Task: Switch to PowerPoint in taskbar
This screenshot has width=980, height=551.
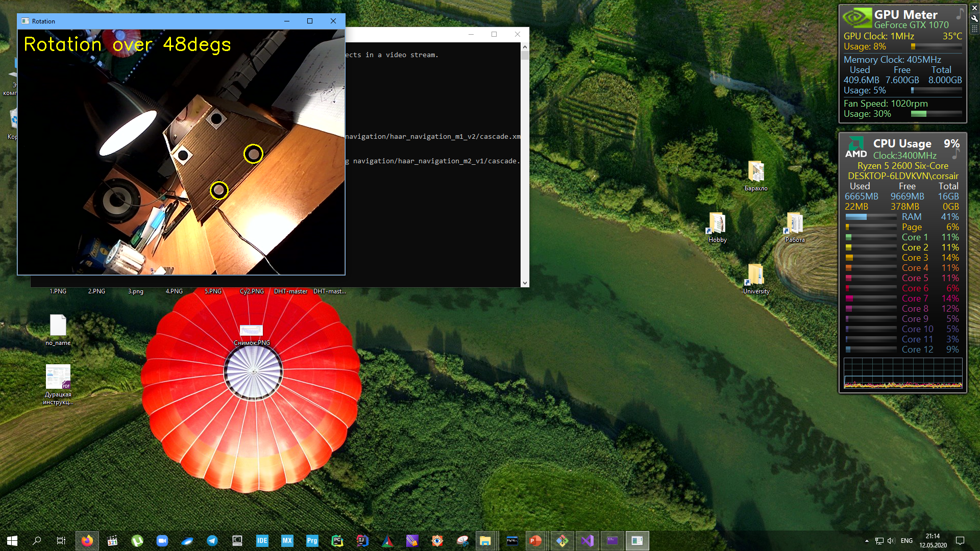Action: [x=535, y=541]
